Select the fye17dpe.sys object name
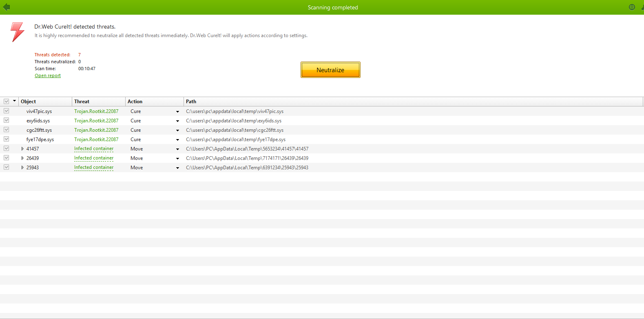The image size is (644, 319). coord(40,140)
